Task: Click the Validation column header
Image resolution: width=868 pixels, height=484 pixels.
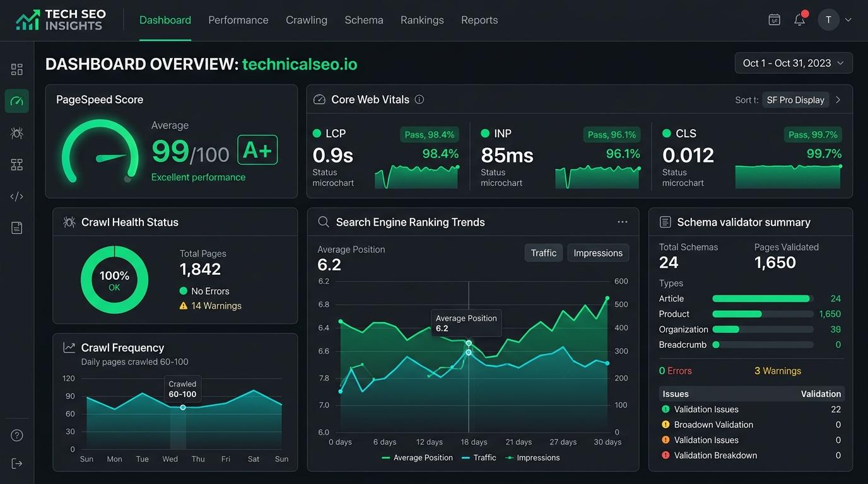Action: (x=821, y=394)
